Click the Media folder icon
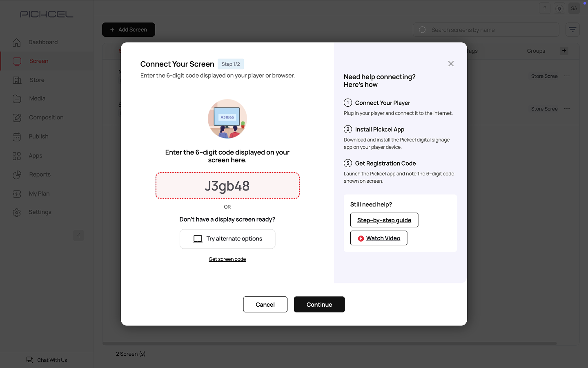The width and height of the screenshot is (588, 368). tap(17, 99)
